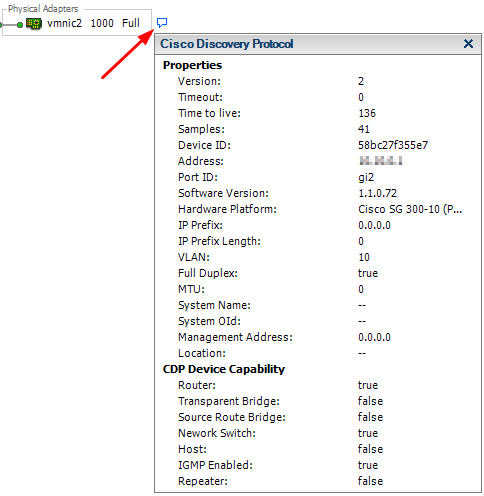Click the IGMP Enabled value true
The image size is (484, 496).
368,465
